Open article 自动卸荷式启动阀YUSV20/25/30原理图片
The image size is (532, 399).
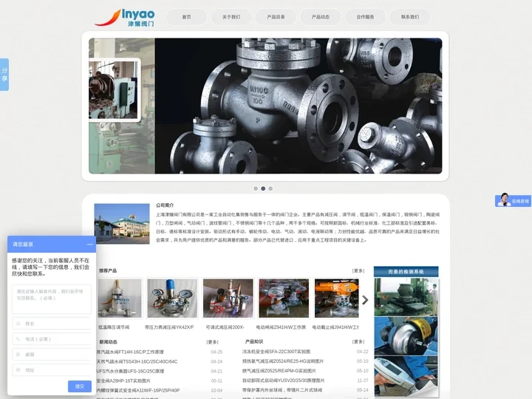click(283, 381)
